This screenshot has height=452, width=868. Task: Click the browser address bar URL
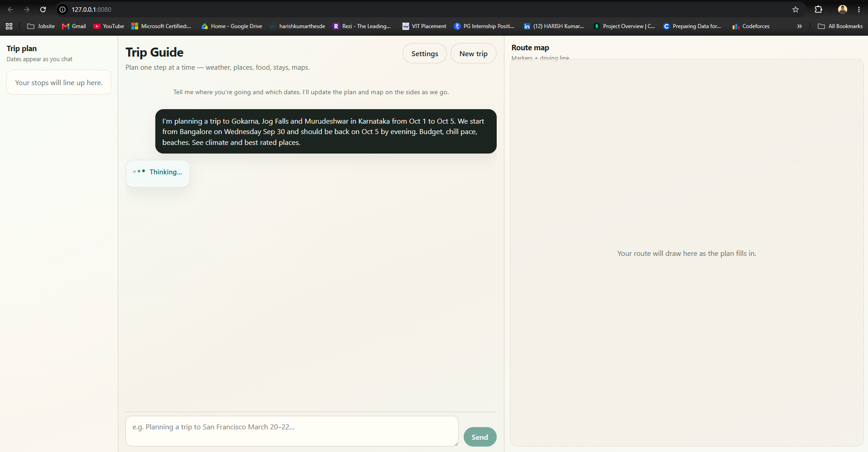[91, 10]
